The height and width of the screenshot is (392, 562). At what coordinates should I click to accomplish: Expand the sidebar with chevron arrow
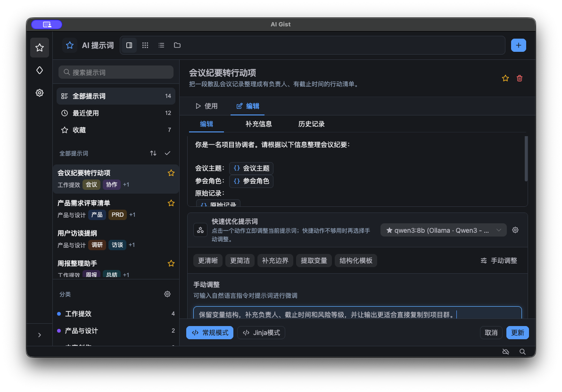coord(40,335)
